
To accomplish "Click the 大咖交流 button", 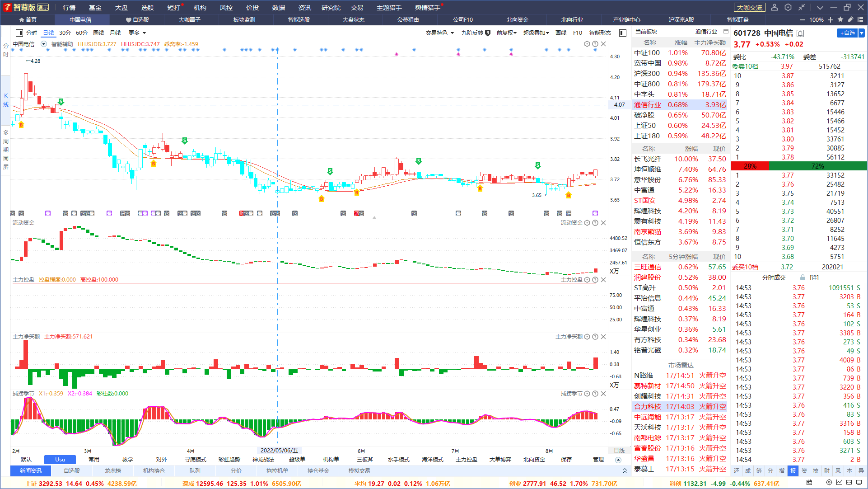I will 750,8.
